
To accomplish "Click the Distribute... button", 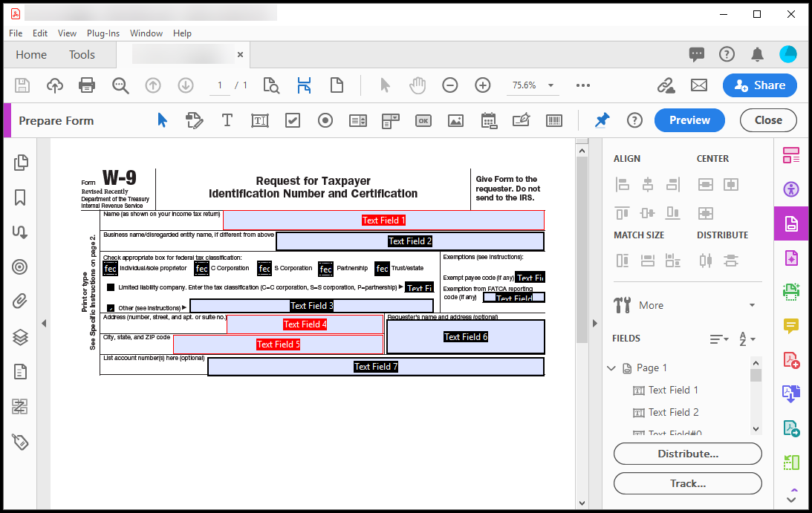I will [x=688, y=454].
